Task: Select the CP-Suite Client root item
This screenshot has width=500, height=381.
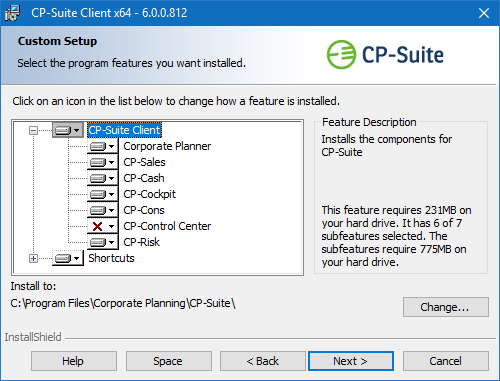Action: (124, 130)
